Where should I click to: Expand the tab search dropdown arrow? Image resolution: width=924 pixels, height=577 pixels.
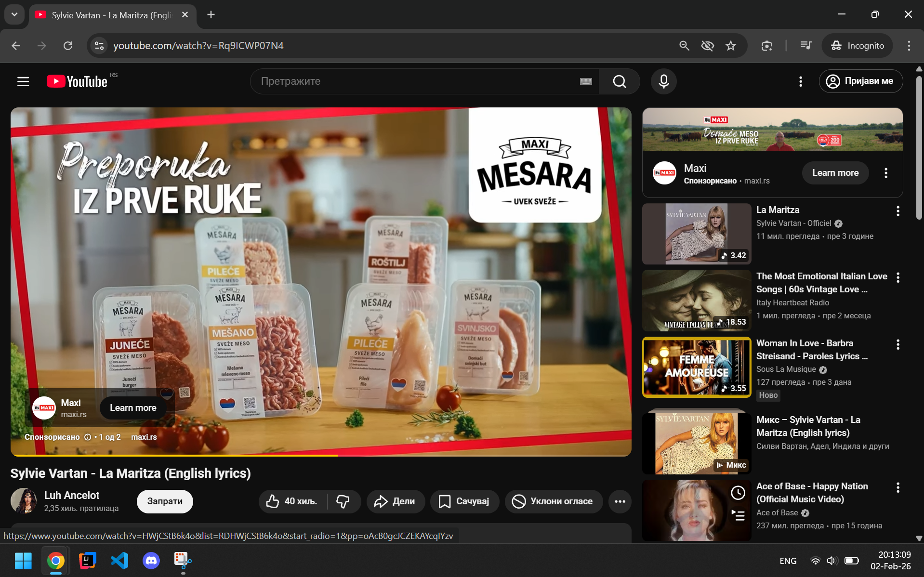(x=14, y=14)
